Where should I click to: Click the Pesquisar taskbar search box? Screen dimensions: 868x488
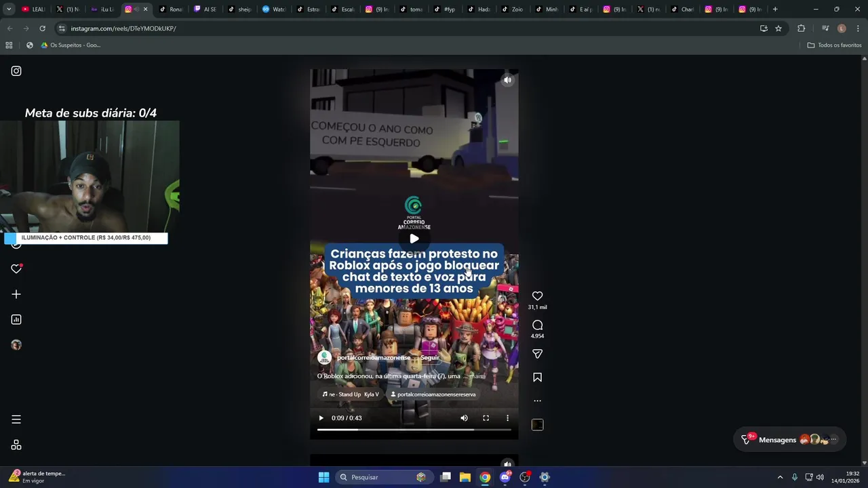pyautogui.click(x=383, y=477)
